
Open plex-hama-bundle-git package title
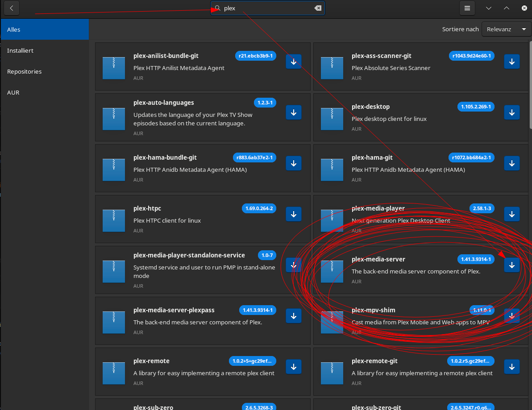click(165, 157)
